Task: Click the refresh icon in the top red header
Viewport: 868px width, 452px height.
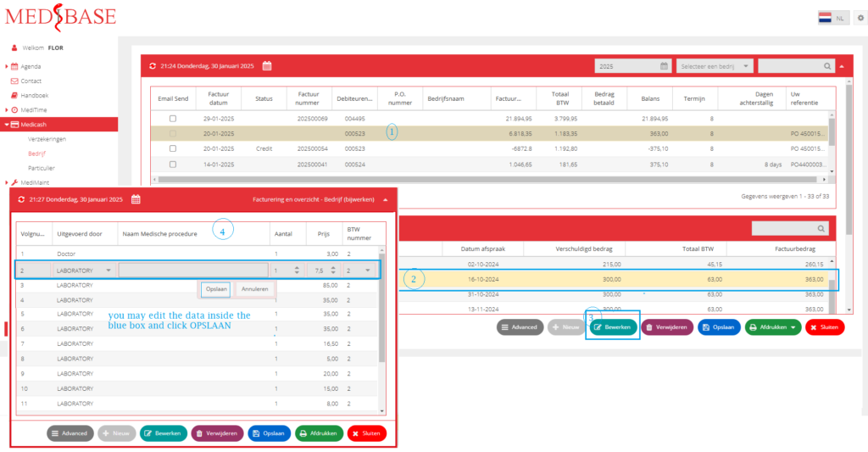Action: tap(153, 66)
